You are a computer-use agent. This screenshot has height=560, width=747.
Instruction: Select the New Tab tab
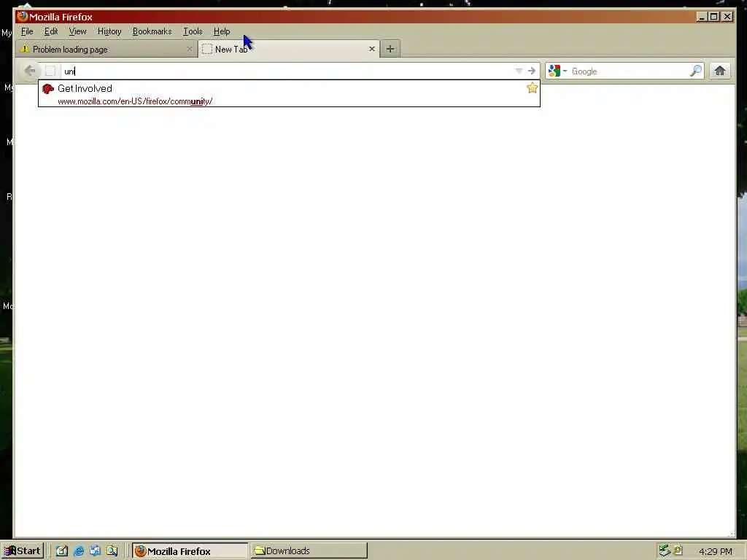289,49
